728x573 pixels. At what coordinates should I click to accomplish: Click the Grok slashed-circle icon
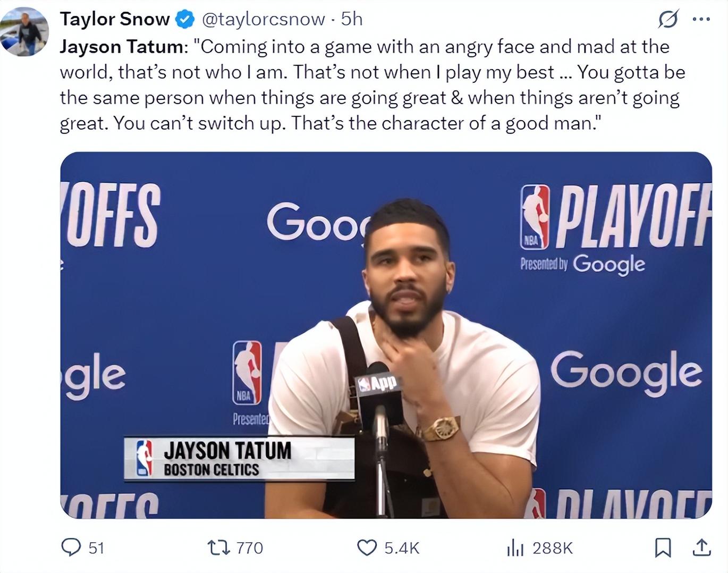pyautogui.click(x=667, y=20)
